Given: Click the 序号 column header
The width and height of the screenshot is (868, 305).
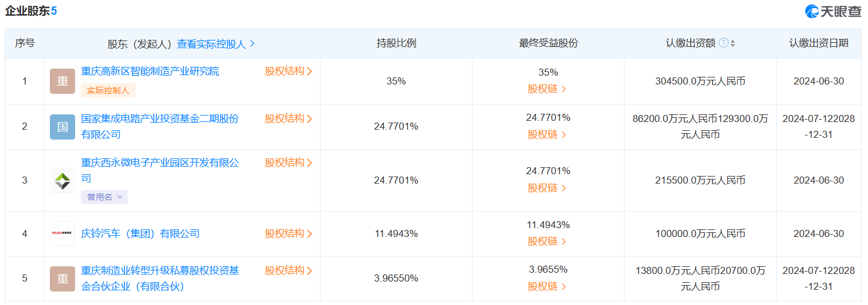Looking at the screenshot, I should pos(25,43).
